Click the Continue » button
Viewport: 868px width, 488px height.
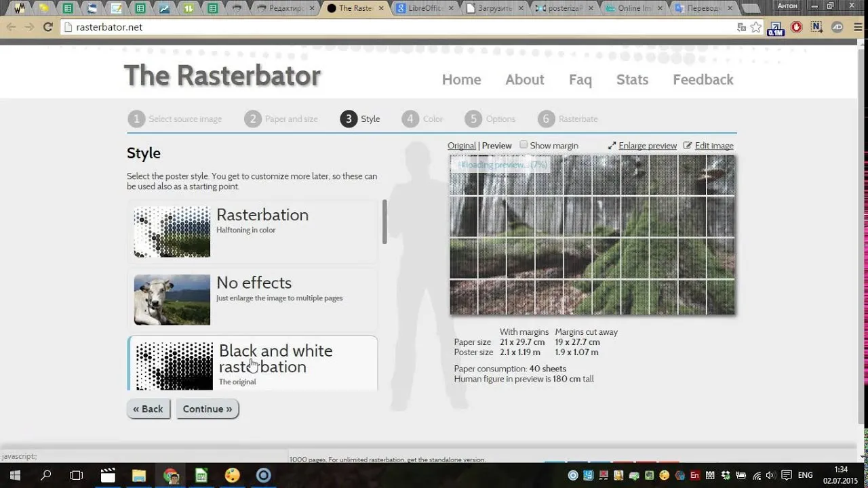(207, 409)
